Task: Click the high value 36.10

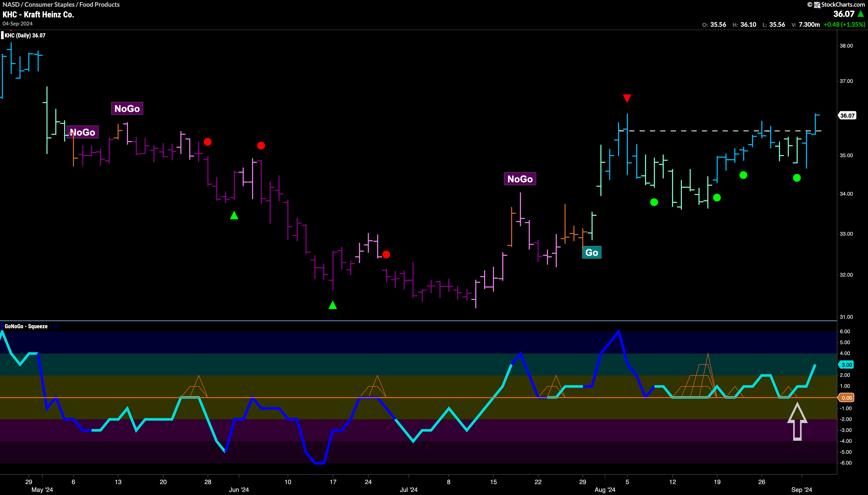Action: point(748,24)
